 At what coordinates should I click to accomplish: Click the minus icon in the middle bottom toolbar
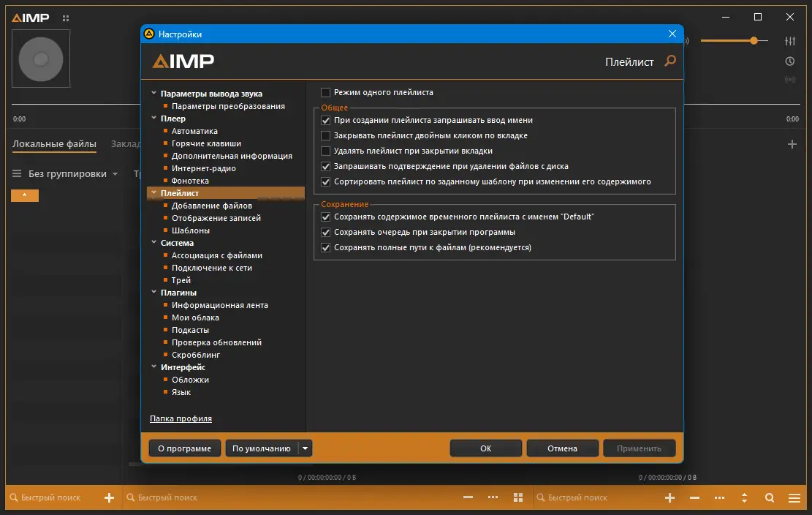click(468, 497)
